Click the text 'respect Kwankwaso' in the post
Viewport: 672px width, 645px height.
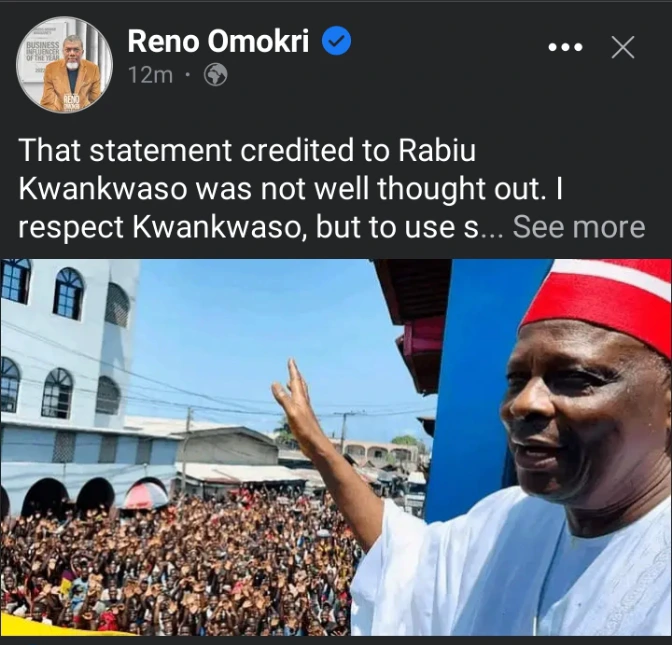click(x=161, y=227)
